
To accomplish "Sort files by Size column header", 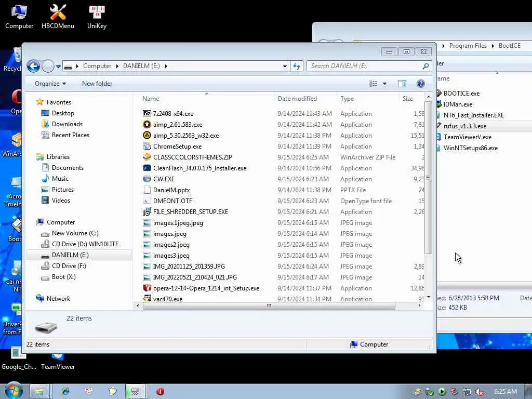I will tap(408, 99).
